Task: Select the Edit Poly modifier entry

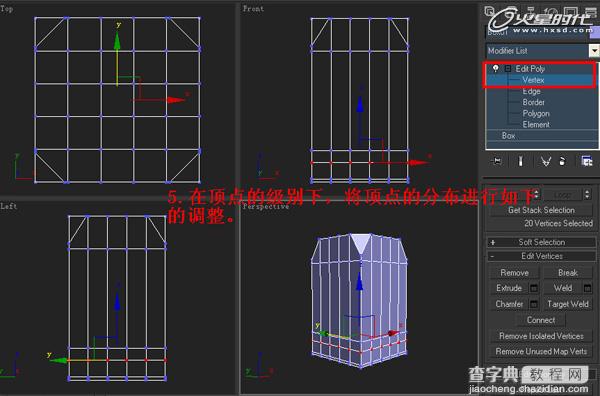Action: [530, 69]
